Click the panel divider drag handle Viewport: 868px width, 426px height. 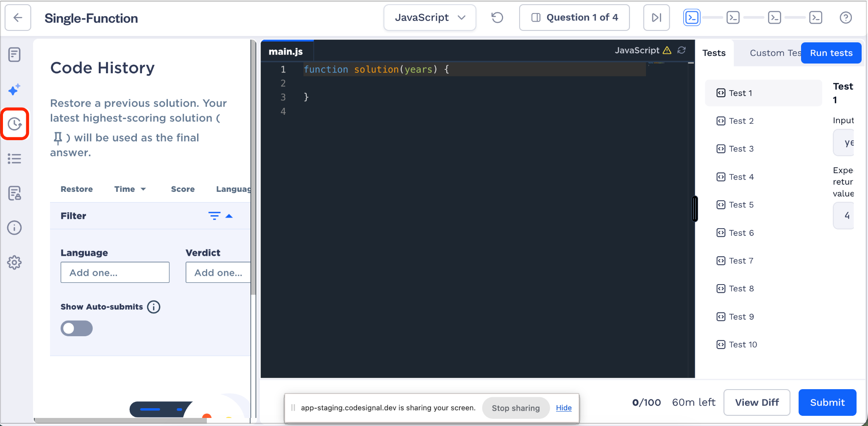point(695,208)
